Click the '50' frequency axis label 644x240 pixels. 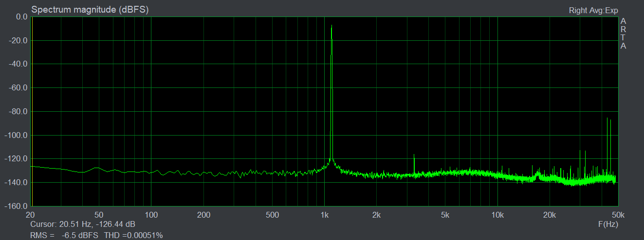click(x=99, y=215)
